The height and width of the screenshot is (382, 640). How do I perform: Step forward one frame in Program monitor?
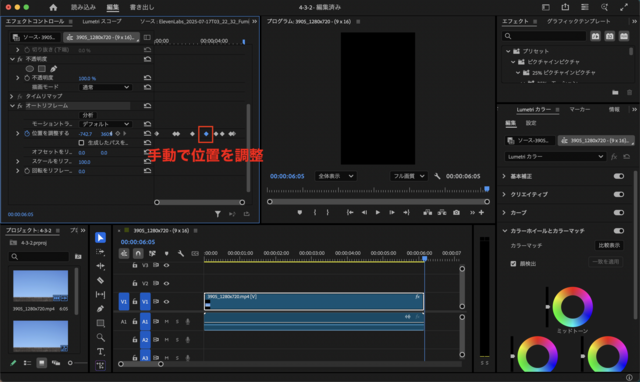[391, 212]
